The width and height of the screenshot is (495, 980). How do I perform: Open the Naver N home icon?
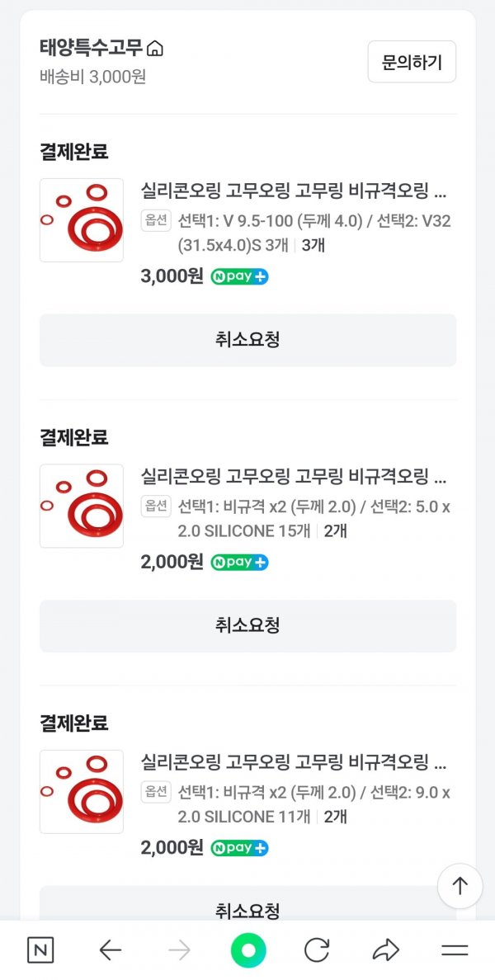tap(40, 950)
